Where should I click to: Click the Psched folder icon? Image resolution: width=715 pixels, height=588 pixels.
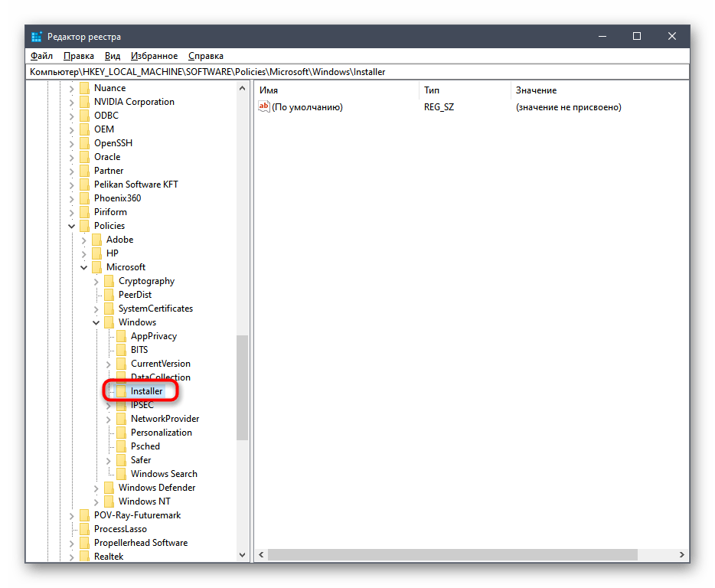(121, 446)
